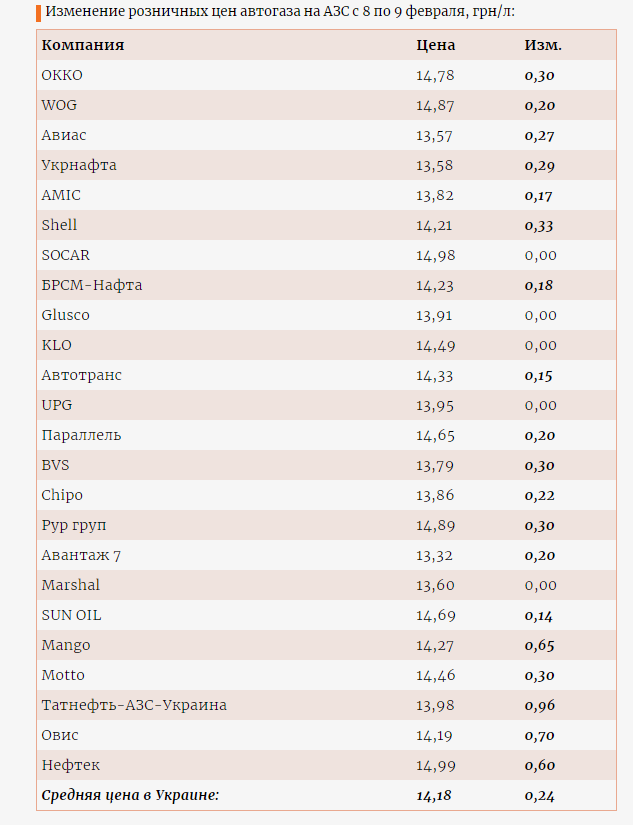
Task: Click Glusco price 13,91
Action: click(434, 316)
